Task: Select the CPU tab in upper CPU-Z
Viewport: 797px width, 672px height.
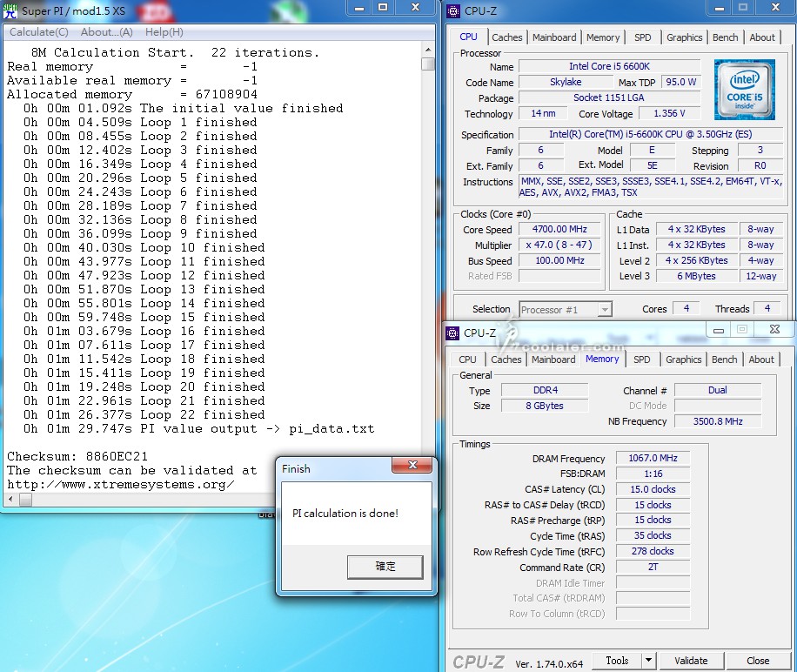Action: click(468, 37)
